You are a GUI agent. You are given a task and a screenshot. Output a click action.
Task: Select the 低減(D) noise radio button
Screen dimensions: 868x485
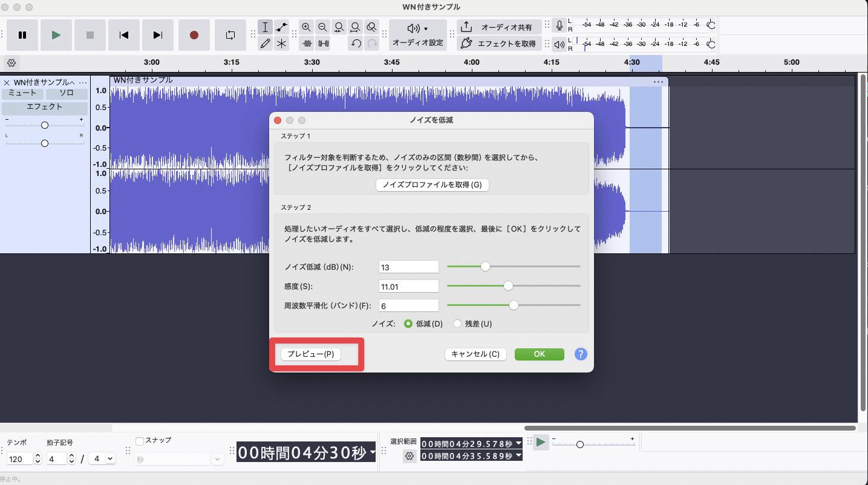pyautogui.click(x=408, y=324)
